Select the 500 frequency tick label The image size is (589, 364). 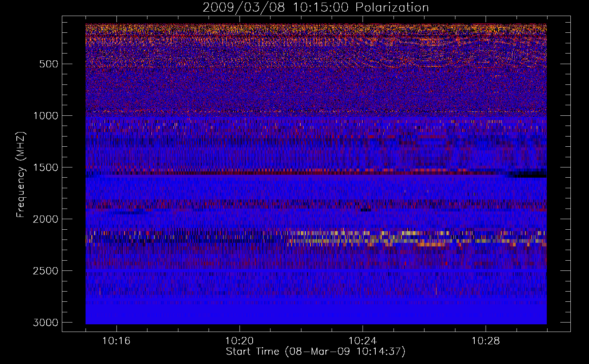click(x=49, y=64)
